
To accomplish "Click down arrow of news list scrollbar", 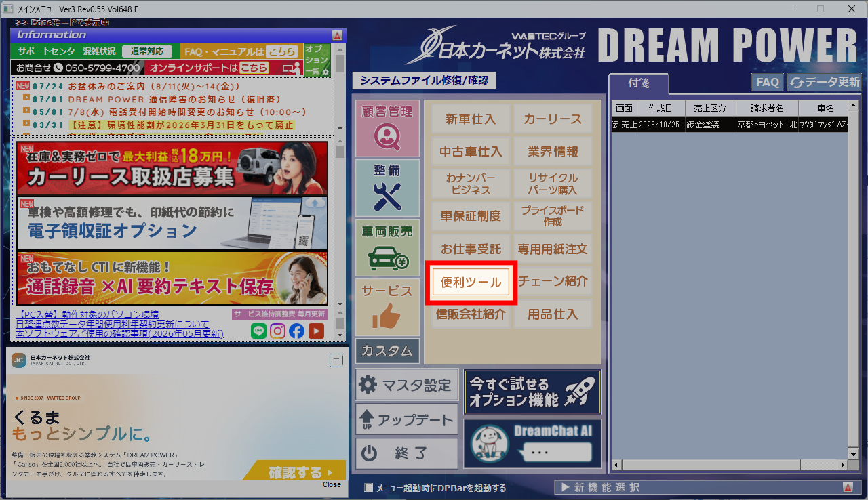I will [x=340, y=128].
